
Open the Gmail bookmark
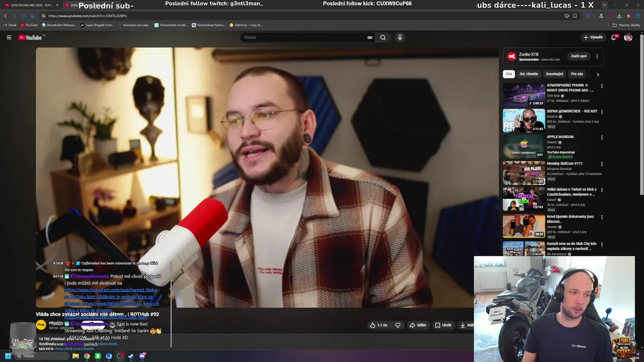[10, 25]
